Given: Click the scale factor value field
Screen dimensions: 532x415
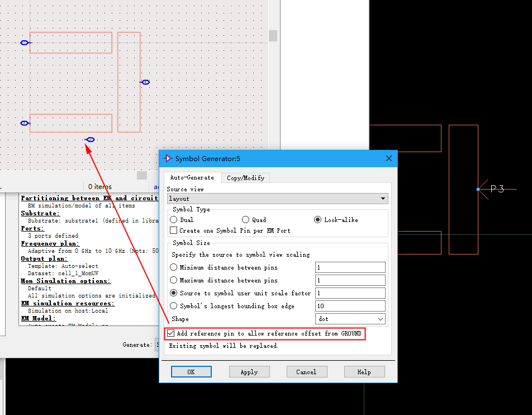Looking at the screenshot, I should (x=350, y=293).
